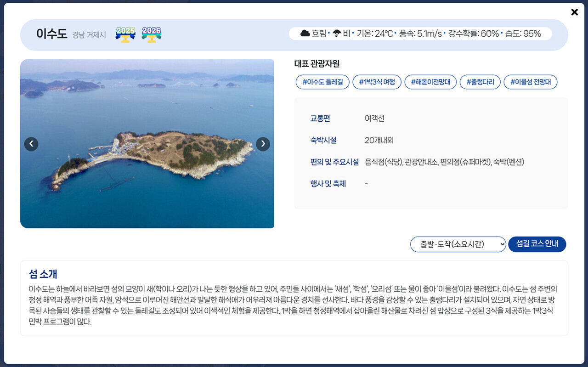Click the 기온: 24℃ temperature reading
The height and width of the screenshot is (367, 588).
pyautogui.click(x=375, y=34)
